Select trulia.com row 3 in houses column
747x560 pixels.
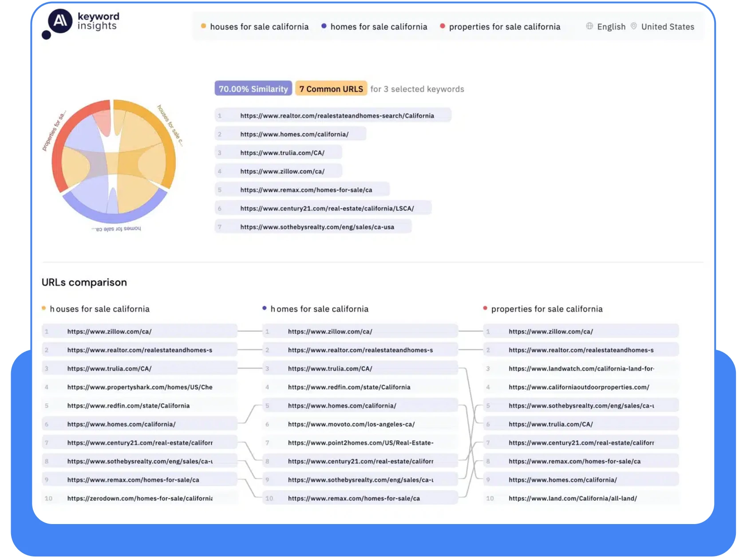point(139,368)
